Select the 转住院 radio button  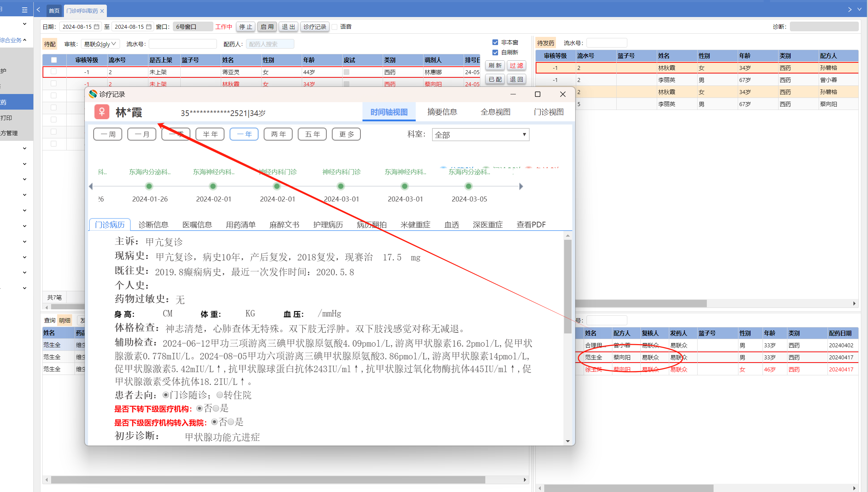coord(220,395)
